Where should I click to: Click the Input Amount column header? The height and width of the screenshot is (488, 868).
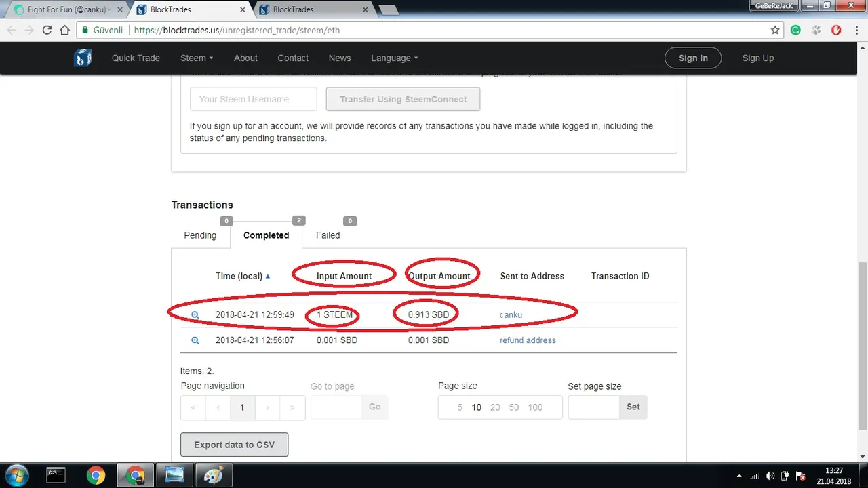(344, 276)
